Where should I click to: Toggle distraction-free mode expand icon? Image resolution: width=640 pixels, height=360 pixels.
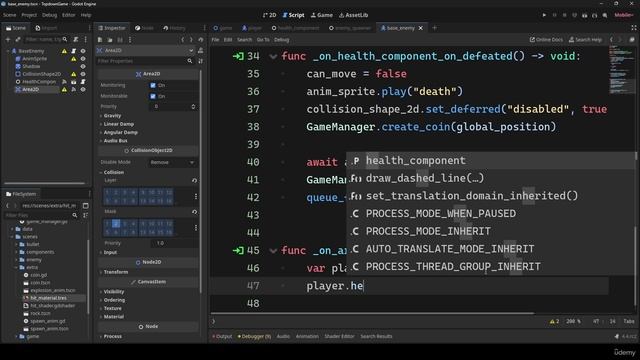pyautogui.click(x=633, y=28)
